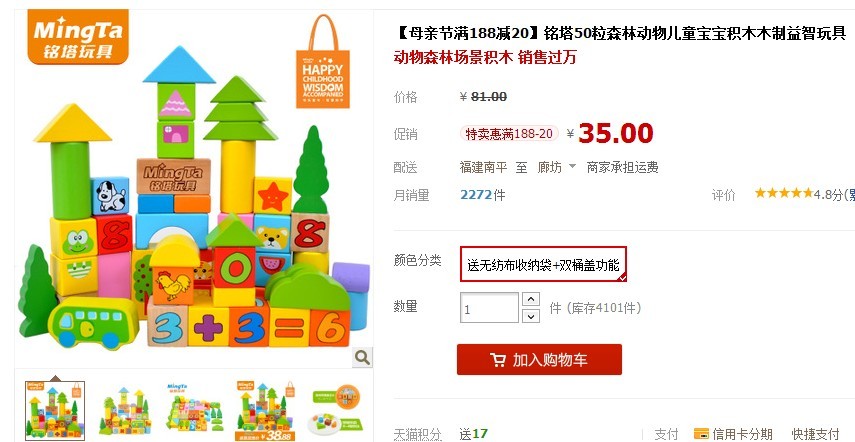Select the 送无纺布收纳袋+双桶盖功能 option
This screenshot has height=442, width=855.
(543, 264)
